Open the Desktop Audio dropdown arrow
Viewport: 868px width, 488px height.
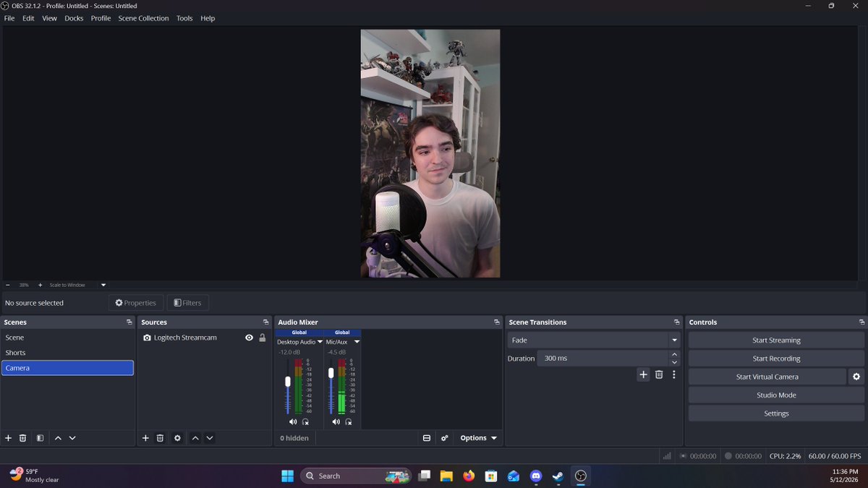click(x=320, y=342)
